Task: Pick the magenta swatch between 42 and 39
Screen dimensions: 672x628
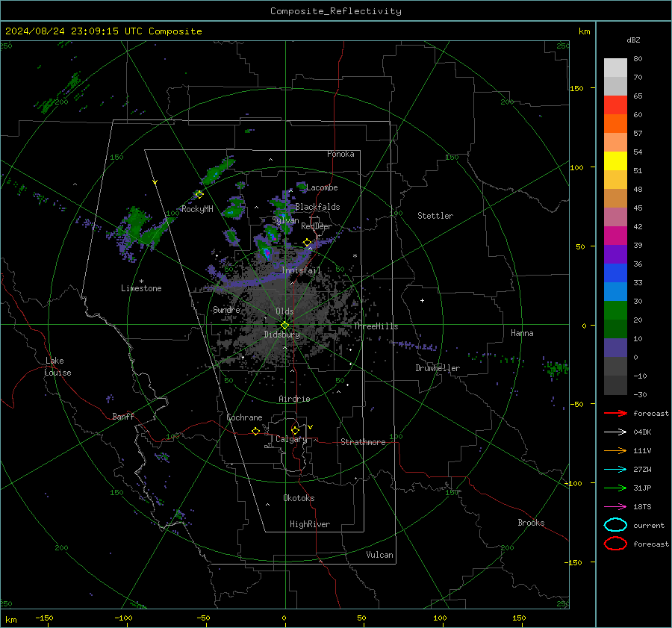Action: [x=615, y=235]
